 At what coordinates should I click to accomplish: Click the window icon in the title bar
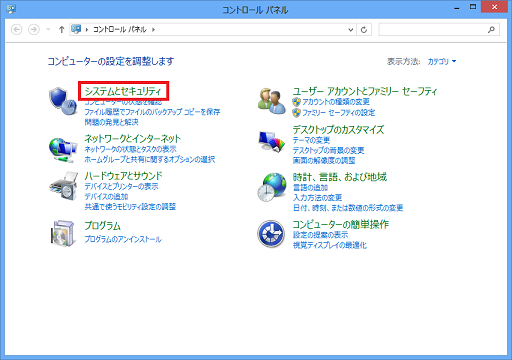tap(11, 9)
